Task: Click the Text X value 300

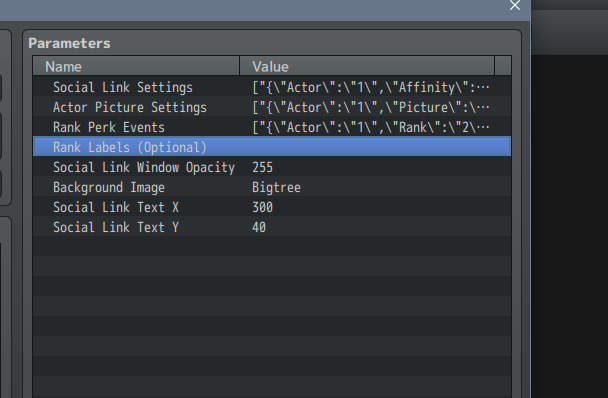Action: point(263,207)
